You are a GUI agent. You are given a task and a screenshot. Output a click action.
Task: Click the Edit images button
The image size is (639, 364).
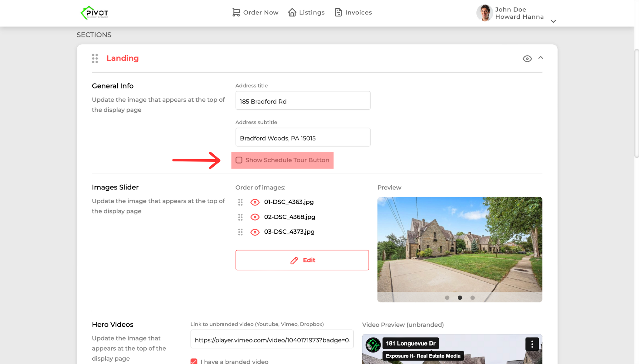point(302,260)
